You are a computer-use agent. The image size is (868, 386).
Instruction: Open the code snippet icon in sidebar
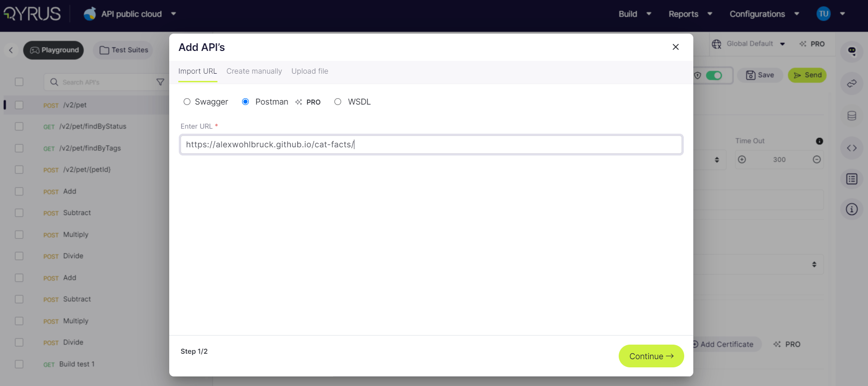point(852,148)
